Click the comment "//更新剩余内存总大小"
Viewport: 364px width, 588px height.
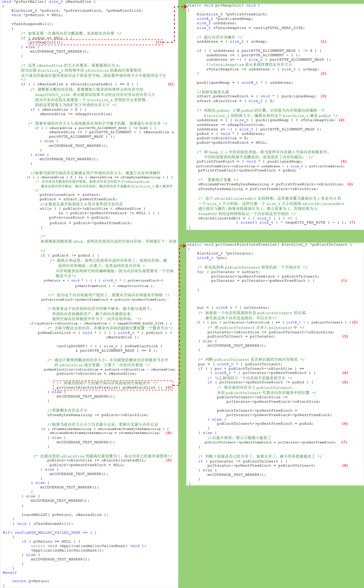pyautogui.click(x=67, y=410)
